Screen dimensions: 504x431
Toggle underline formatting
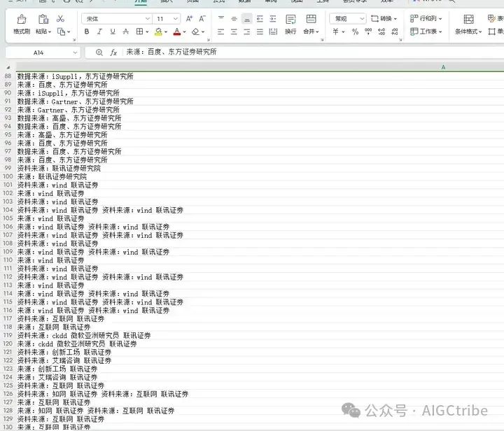click(113, 31)
